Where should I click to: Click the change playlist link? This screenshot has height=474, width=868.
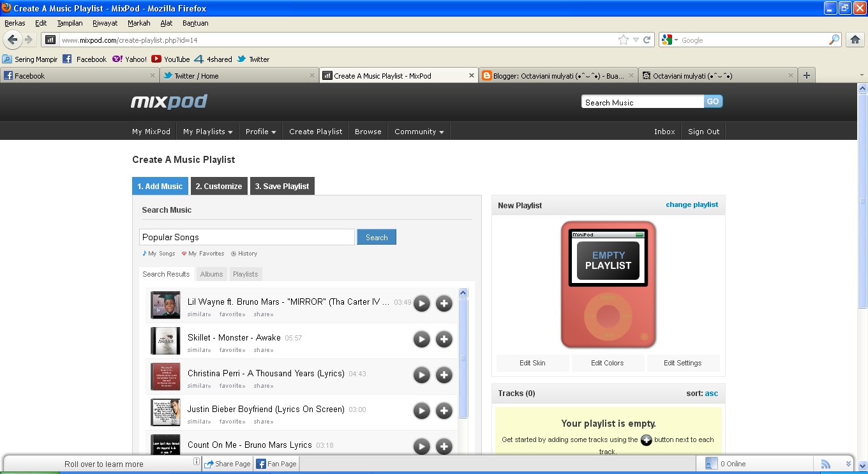coord(692,204)
